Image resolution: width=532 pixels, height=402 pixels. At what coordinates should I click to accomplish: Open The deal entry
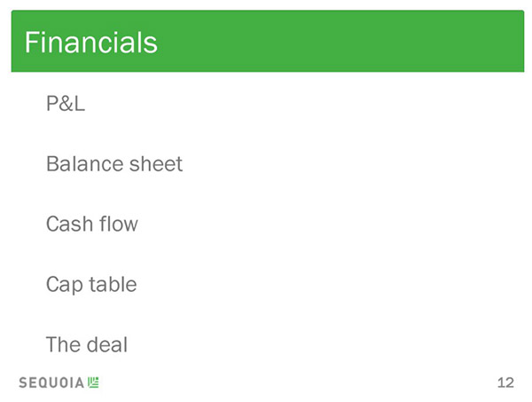[x=87, y=344]
